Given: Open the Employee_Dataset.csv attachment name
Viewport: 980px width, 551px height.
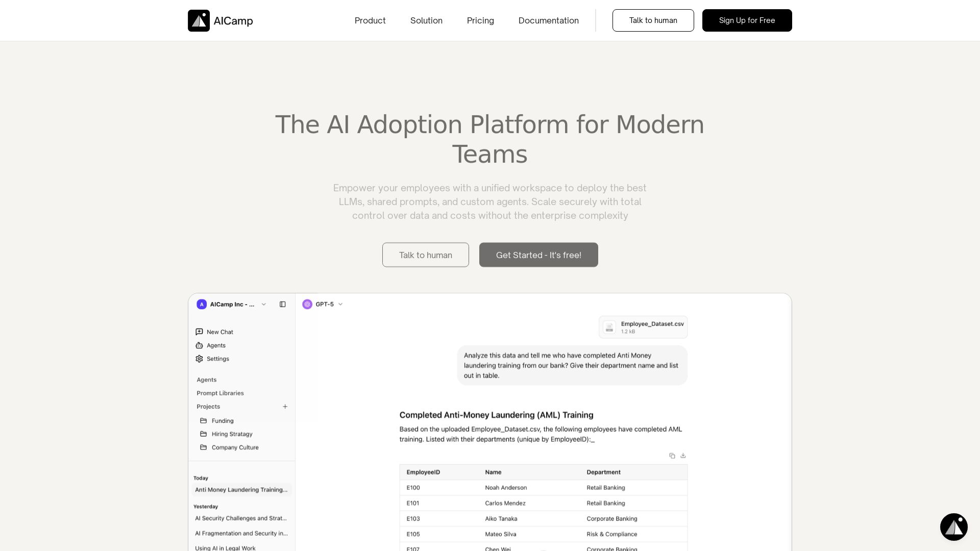Looking at the screenshot, I should pos(652,324).
